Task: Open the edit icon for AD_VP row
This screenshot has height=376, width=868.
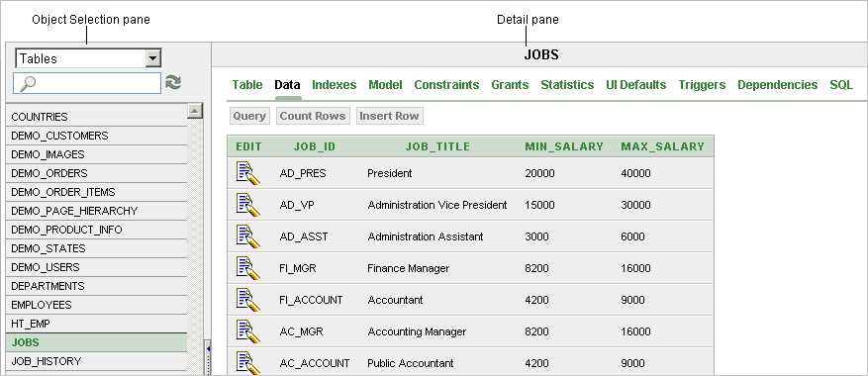Action: pos(248,205)
